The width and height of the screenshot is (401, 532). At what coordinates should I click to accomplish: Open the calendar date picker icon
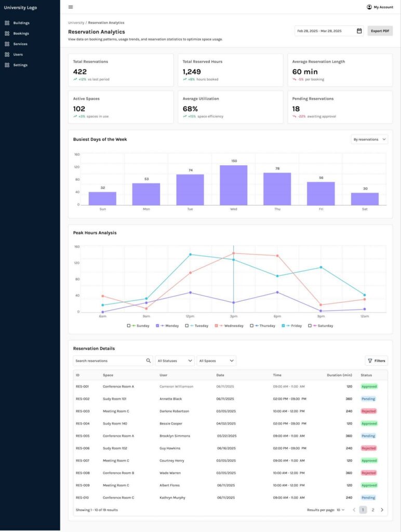(x=359, y=31)
